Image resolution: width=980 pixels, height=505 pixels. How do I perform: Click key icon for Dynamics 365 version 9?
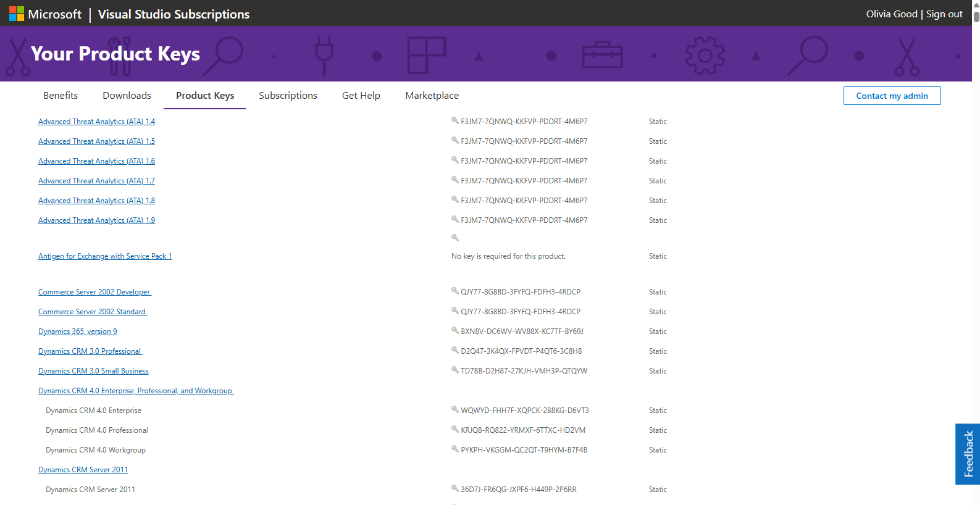point(455,331)
